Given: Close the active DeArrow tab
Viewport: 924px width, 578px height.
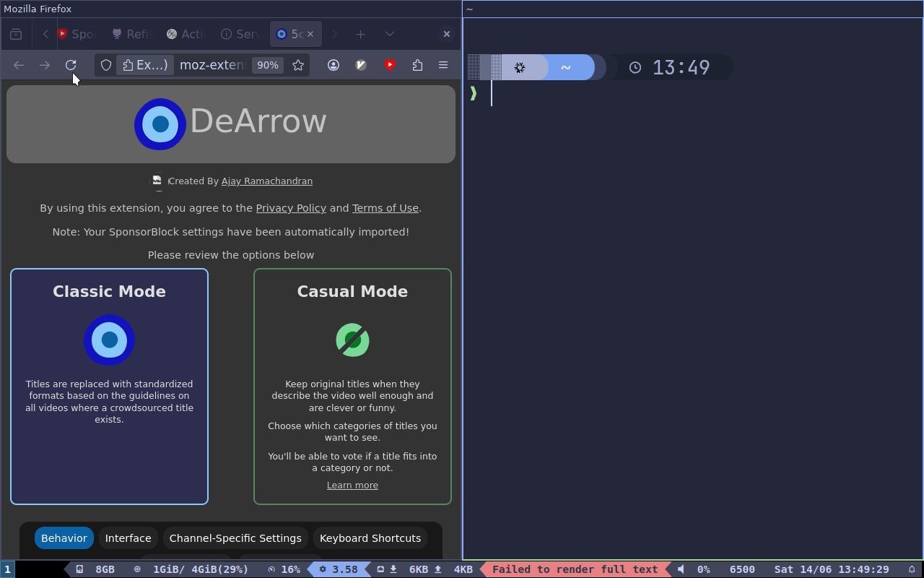Looking at the screenshot, I should pos(311,34).
